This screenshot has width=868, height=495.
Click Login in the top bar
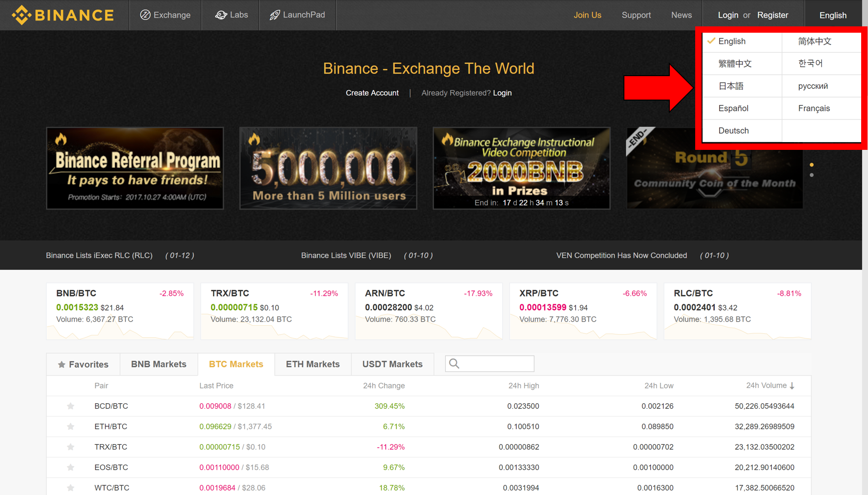click(728, 15)
